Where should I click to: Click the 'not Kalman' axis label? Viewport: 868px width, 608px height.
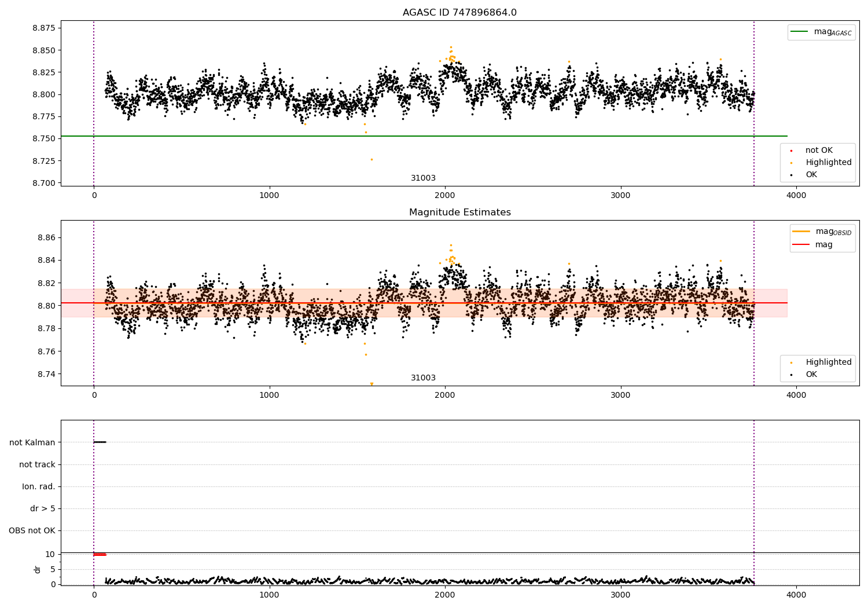[x=32, y=442]
